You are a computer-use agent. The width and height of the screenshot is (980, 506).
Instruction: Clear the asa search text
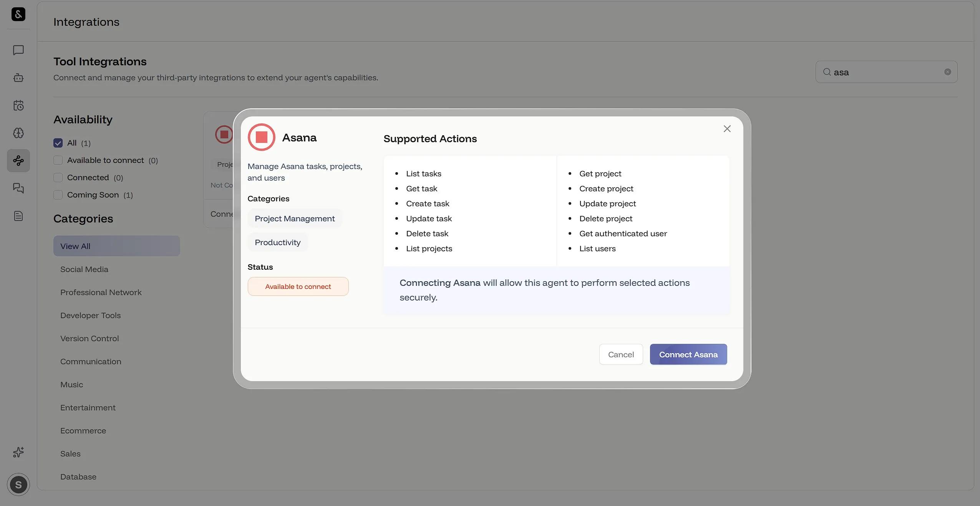947,72
